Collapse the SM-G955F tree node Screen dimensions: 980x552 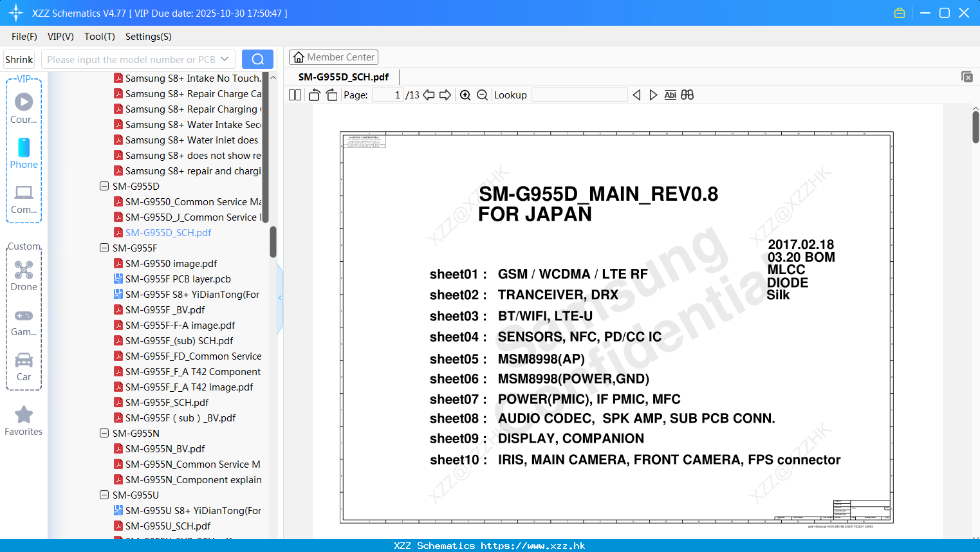(x=104, y=248)
